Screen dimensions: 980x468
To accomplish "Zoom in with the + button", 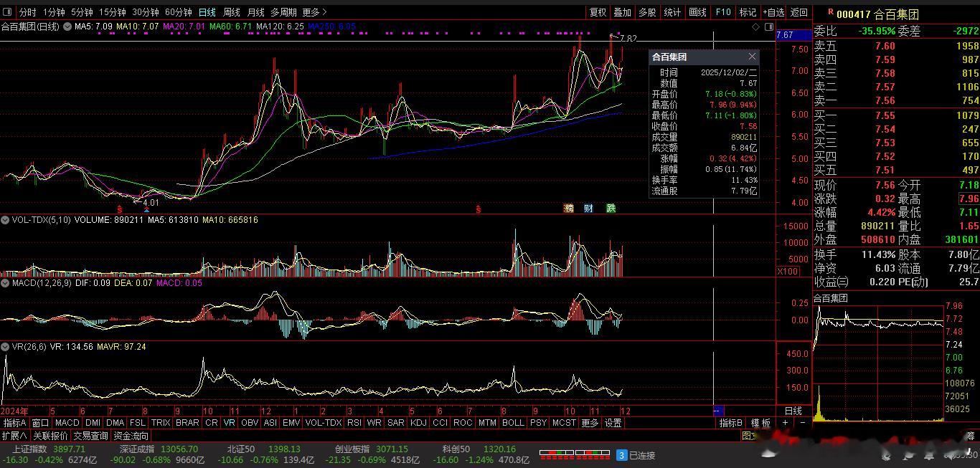I will click(786, 423).
